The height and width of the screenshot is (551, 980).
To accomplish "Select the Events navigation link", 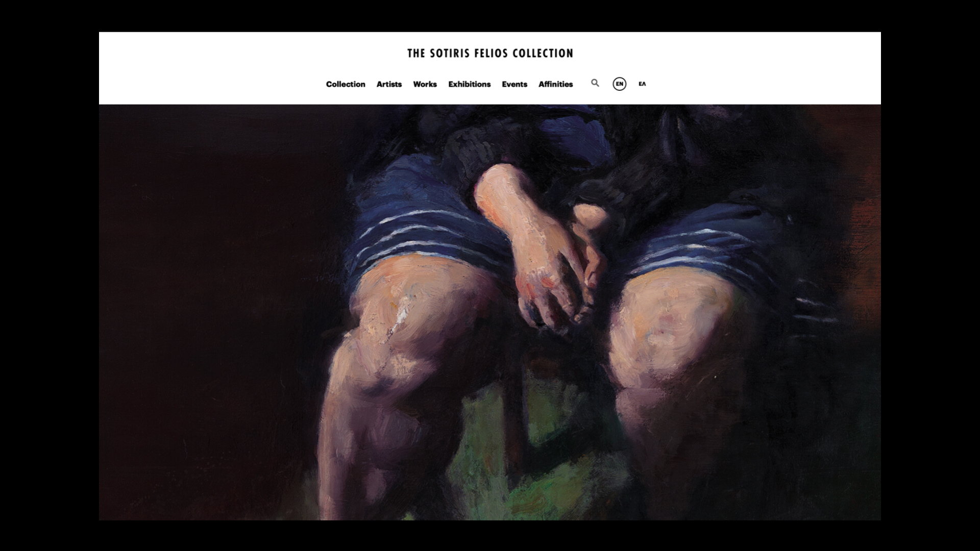I will coord(514,84).
